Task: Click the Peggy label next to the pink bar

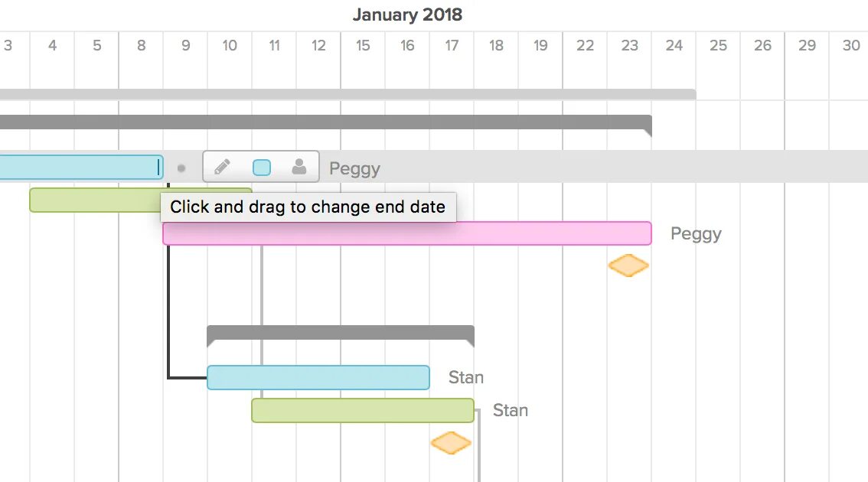Action: [696, 233]
